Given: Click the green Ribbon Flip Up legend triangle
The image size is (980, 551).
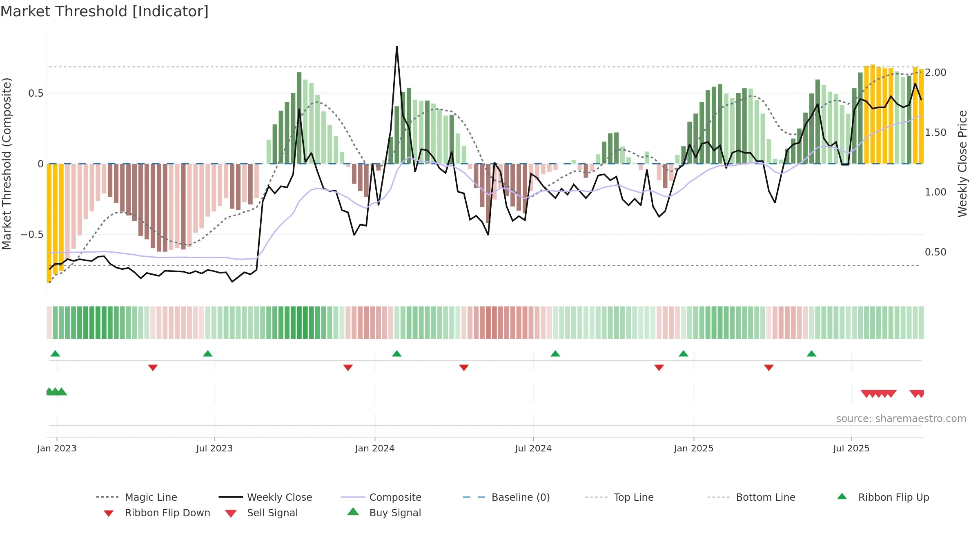Looking at the screenshot, I should pyautogui.click(x=842, y=496).
